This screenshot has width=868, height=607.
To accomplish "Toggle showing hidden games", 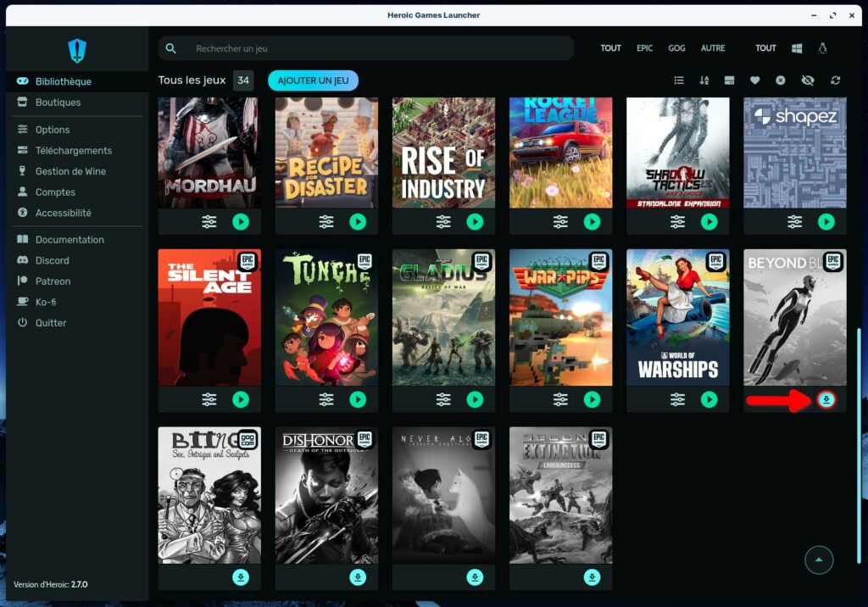I will click(807, 81).
